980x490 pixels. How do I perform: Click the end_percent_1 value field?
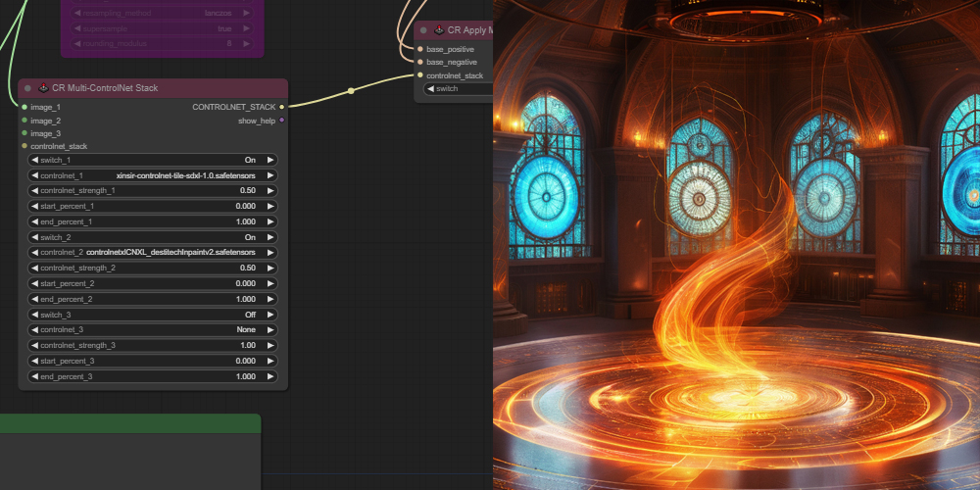pos(153,221)
